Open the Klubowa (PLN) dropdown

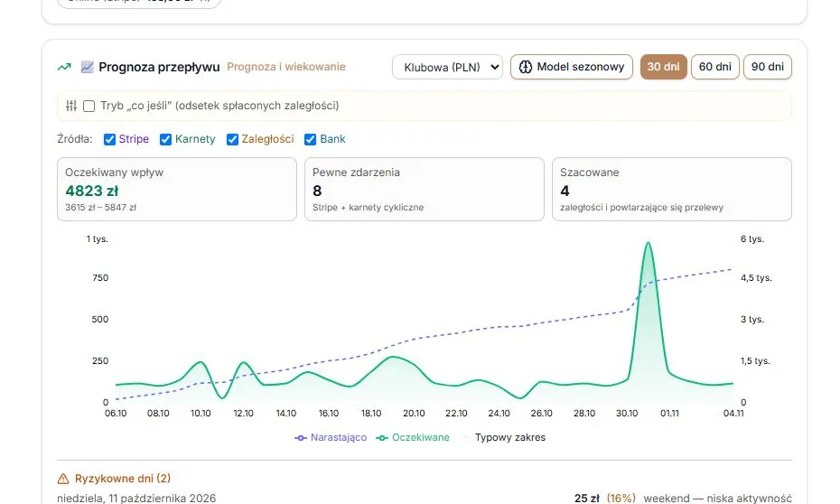coord(447,67)
